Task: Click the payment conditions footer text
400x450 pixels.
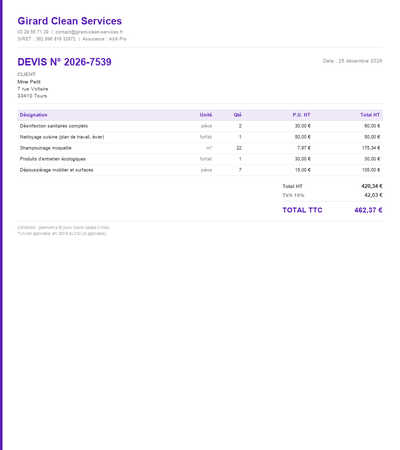Action: (63, 228)
